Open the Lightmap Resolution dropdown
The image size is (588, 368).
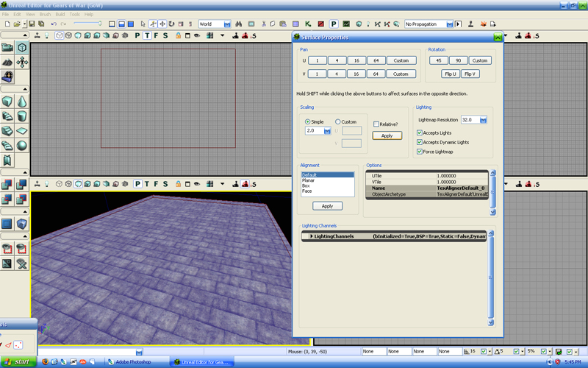pyautogui.click(x=483, y=120)
